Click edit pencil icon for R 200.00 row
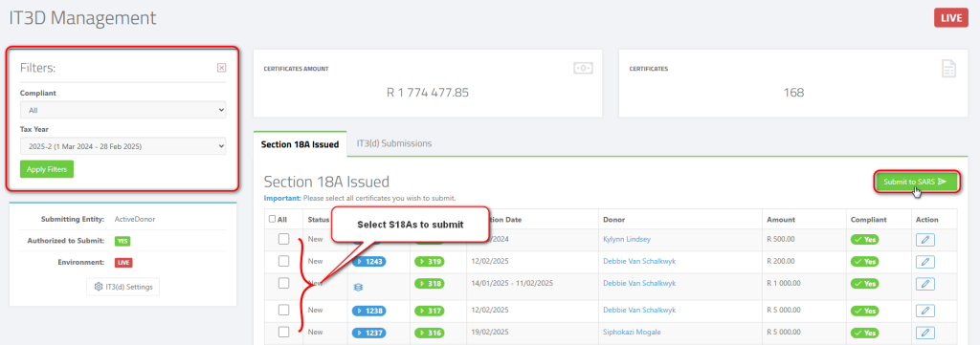Viewport: 980px width, 345px height. (925, 262)
